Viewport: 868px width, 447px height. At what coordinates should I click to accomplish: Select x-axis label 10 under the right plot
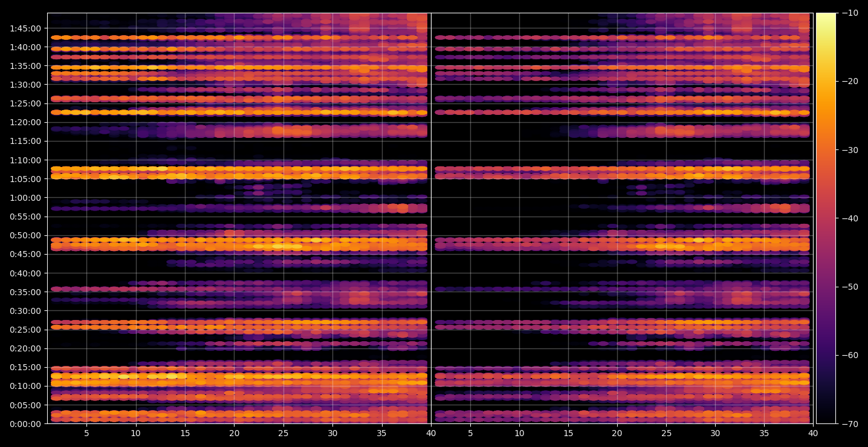(x=519, y=433)
